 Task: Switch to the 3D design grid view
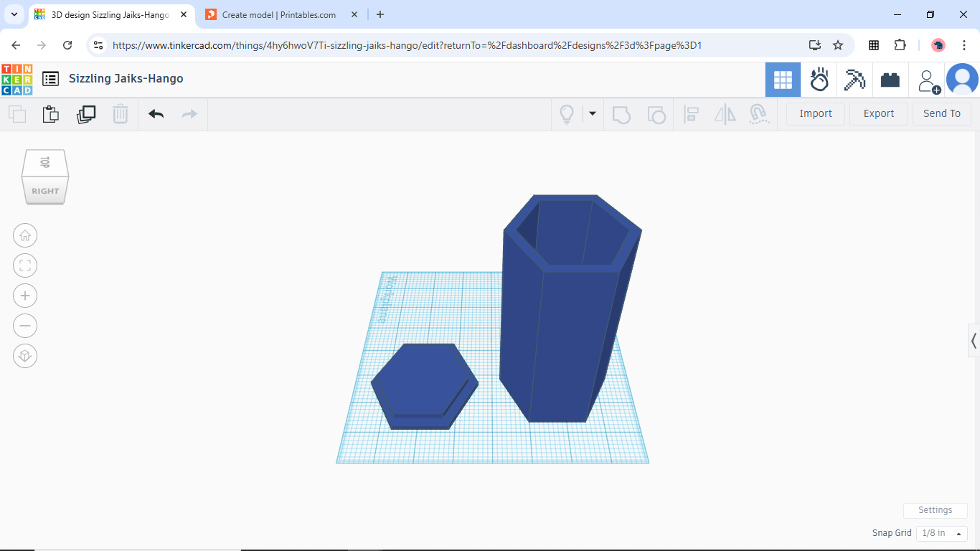783,79
